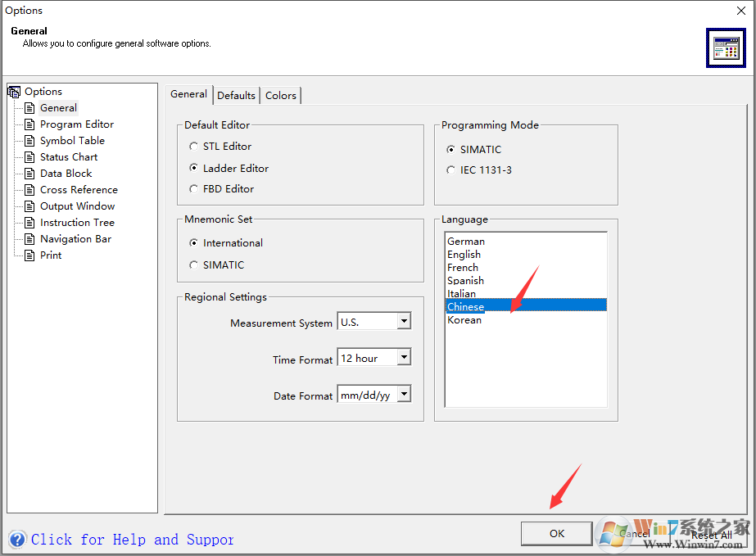756x556 pixels.
Task: Click the options dialog icon at top right
Action: tap(727, 47)
